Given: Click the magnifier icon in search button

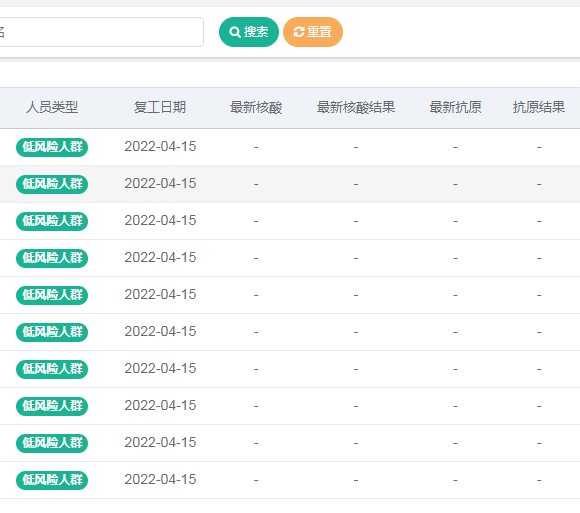Looking at the screenshot, I should (x=235, y=32).
